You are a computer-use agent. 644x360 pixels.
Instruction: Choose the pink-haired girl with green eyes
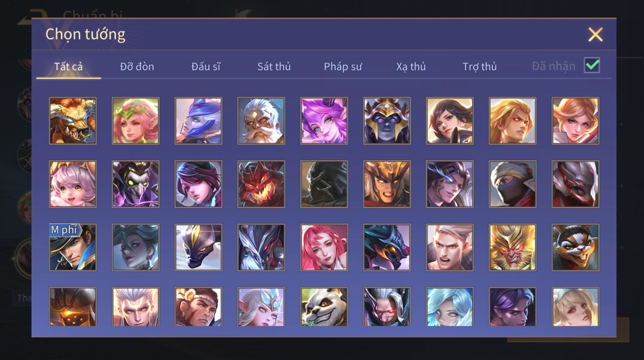point(73,184)
